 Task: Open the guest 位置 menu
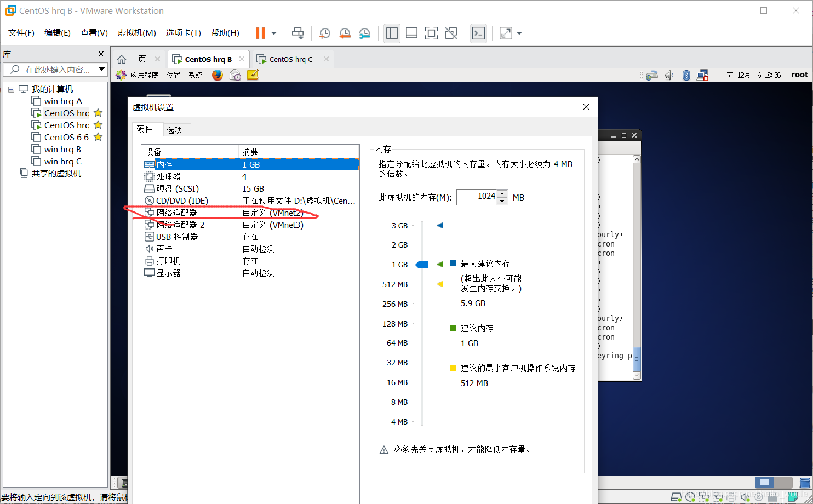(174, 75)
